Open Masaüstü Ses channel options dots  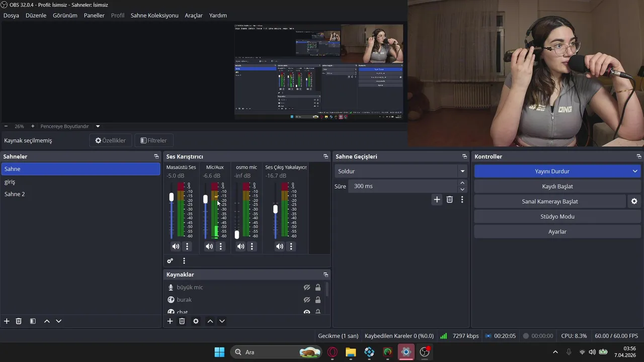click(x=187, y=246)
